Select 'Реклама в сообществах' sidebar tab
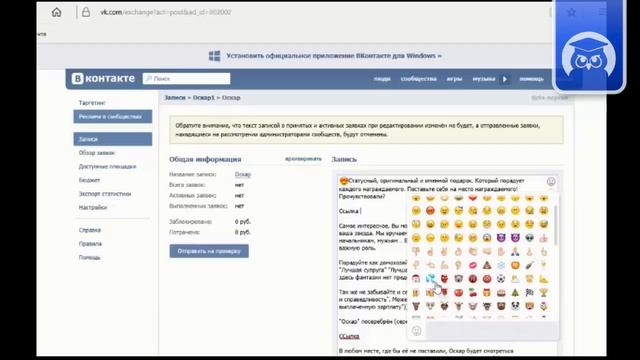640x360 pixels. pos(113,116)
